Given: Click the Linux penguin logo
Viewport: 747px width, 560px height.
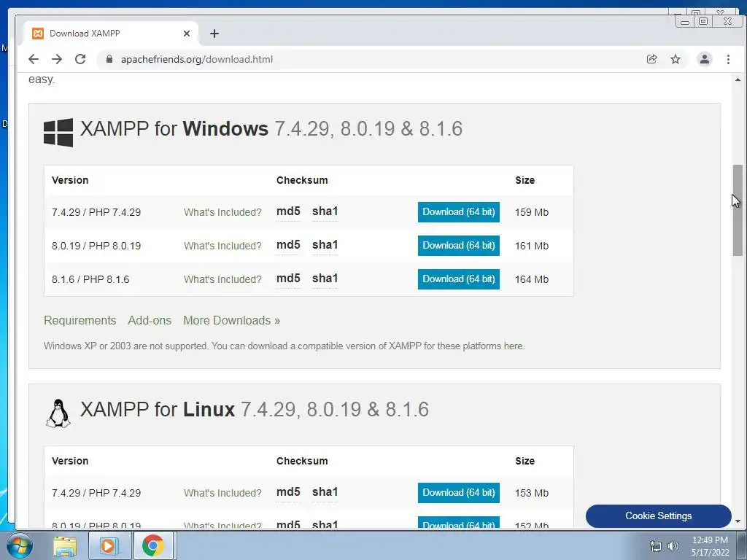Looking at the screenshot, I should click(x=58, y=413).
